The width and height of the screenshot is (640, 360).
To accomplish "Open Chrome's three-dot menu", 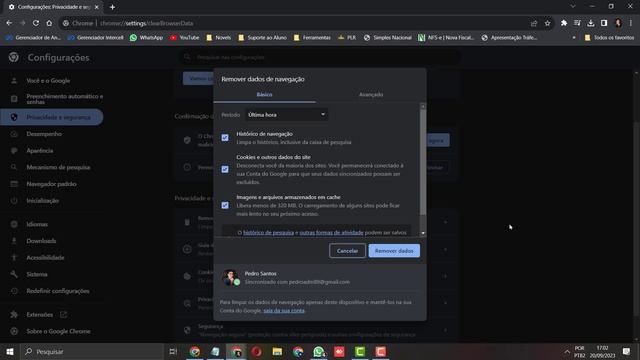I will click(631, 23).
